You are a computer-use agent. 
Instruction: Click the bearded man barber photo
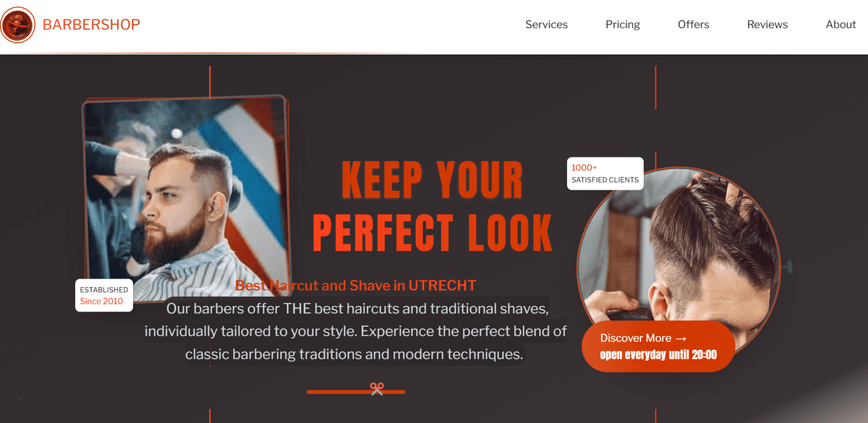185,199
